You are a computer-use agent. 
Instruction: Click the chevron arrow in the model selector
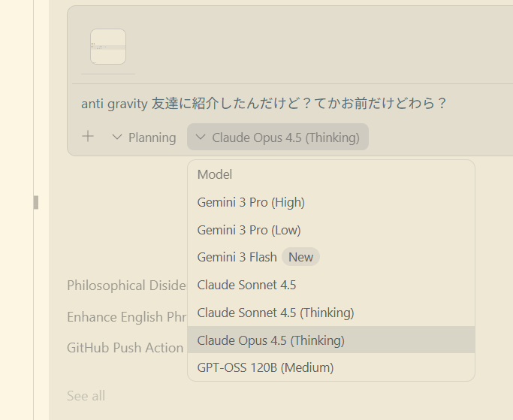200,137
